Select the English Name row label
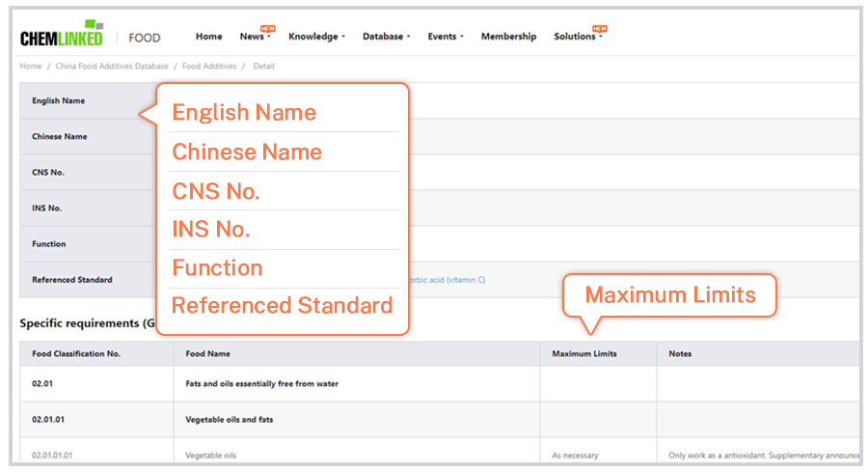The width and height of the screenshot is (868, 472). 58,100
